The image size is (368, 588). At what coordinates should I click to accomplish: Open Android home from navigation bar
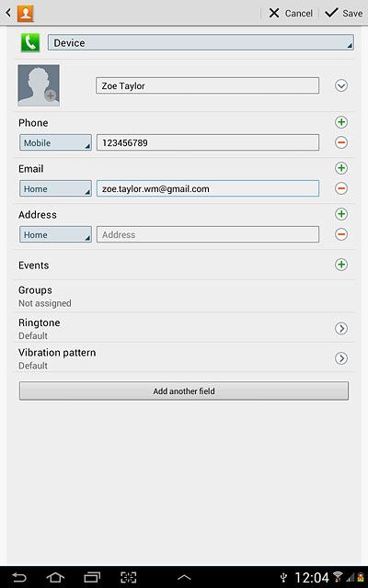(x=55, y=577)
